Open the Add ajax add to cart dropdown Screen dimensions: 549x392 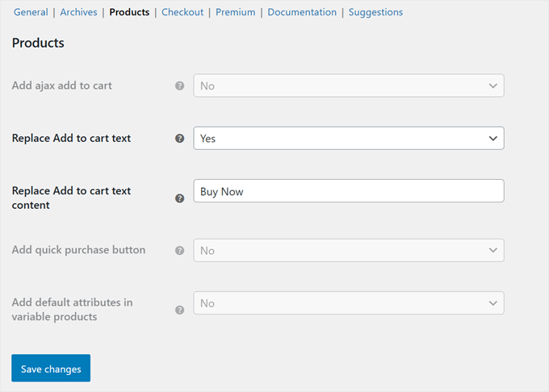[x=348, y=85]
